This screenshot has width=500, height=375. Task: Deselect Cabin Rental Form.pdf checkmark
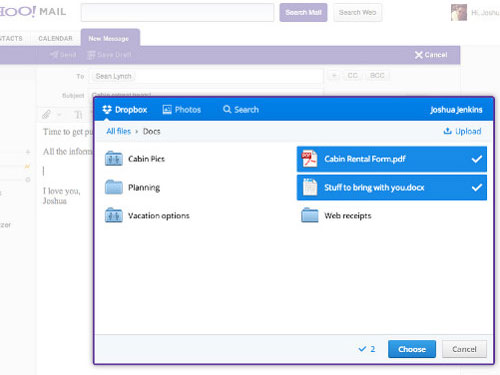(477, 159)
